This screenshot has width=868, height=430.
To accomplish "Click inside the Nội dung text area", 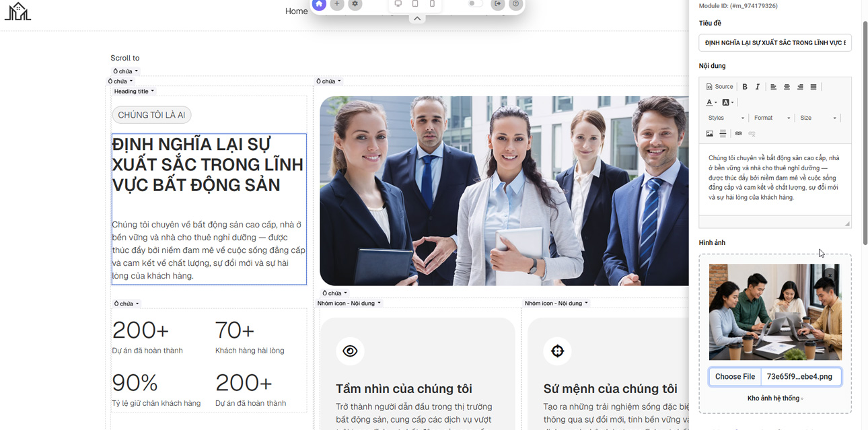I will tap(775, 180).
